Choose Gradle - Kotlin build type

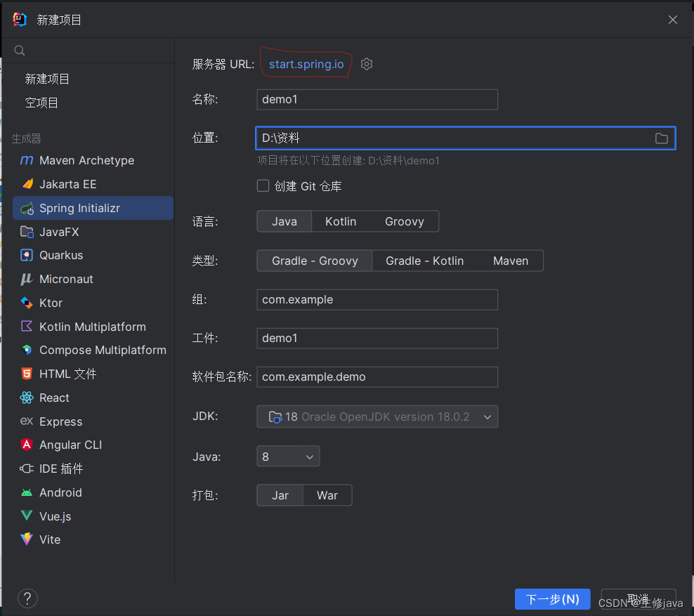(x=424, y=261)
